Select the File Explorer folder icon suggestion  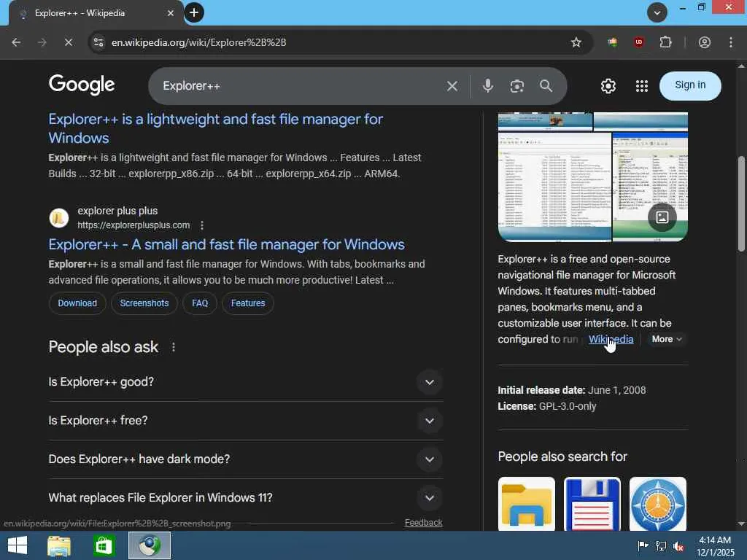(x=527, y=504)
